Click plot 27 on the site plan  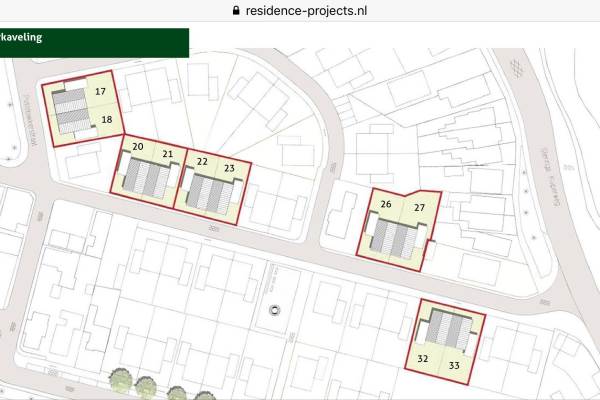point(420,208)
